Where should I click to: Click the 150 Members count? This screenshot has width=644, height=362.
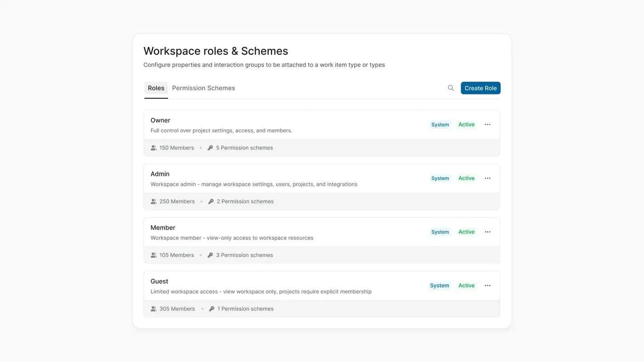point(177,148)
